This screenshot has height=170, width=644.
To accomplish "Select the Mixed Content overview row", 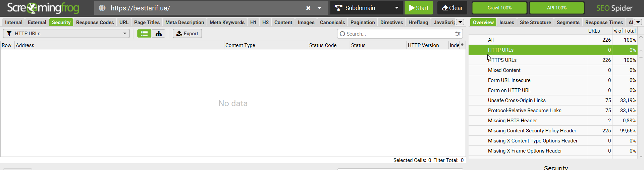I will click(x=553, y=70).
